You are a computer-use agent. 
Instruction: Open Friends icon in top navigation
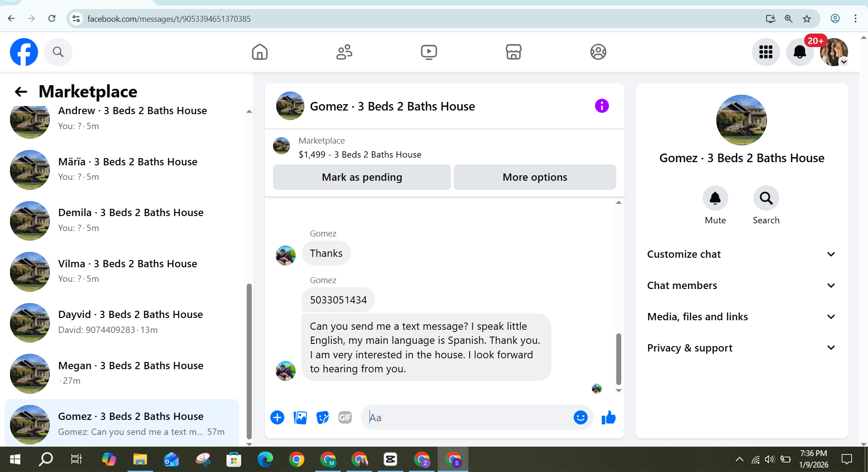pos(345,52)
